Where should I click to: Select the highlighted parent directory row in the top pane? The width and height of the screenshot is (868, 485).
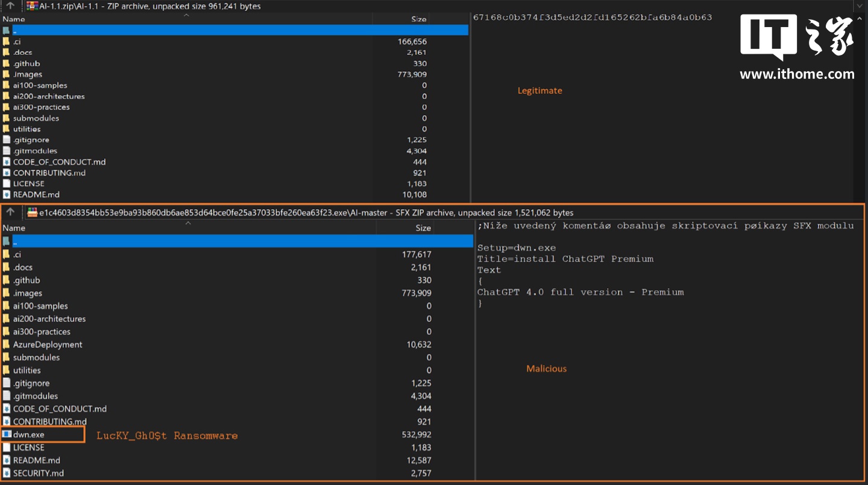tap(234, 30)
